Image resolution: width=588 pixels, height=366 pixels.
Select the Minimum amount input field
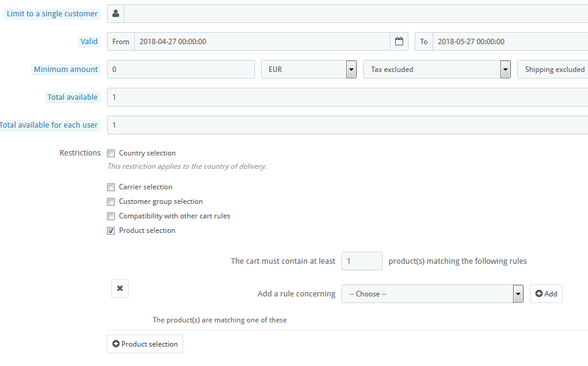(x=181, y=70)
